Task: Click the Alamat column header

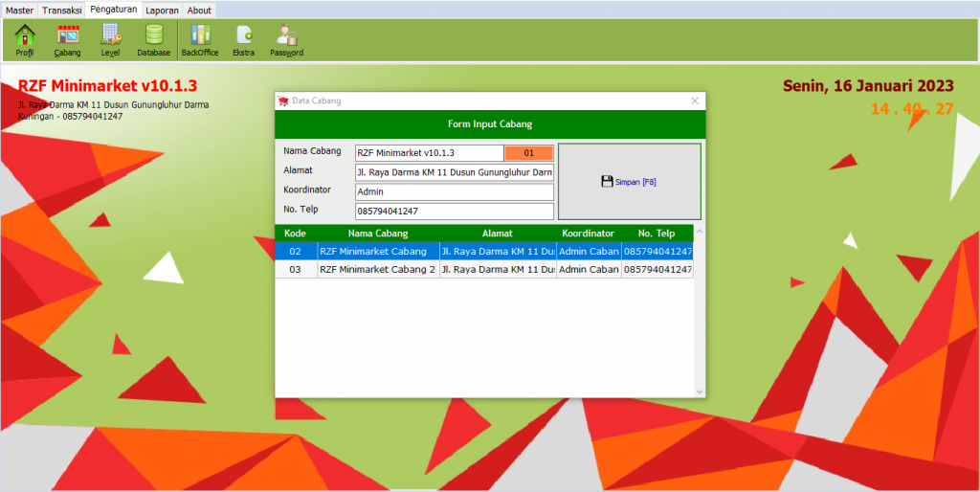Action: pos(498,234)
